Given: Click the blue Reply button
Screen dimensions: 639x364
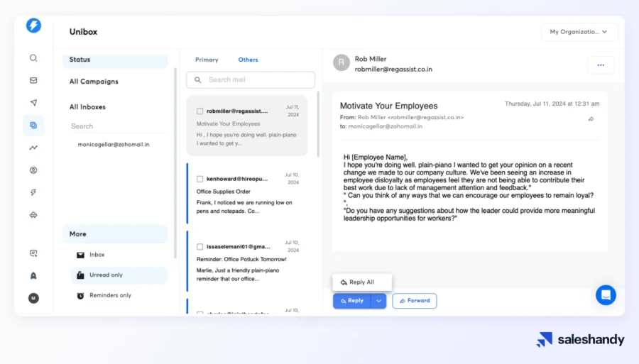Looking at the screenshot, I should pos(351,301).
